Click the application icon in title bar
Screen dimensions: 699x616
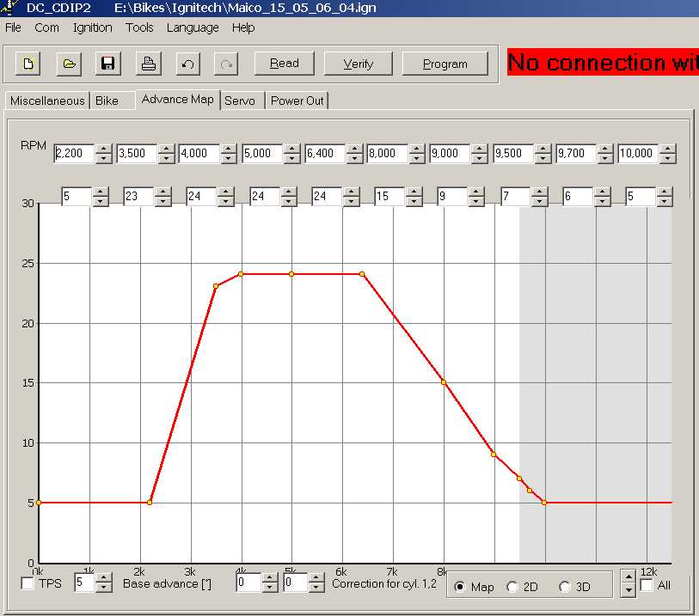click(8, 8)
